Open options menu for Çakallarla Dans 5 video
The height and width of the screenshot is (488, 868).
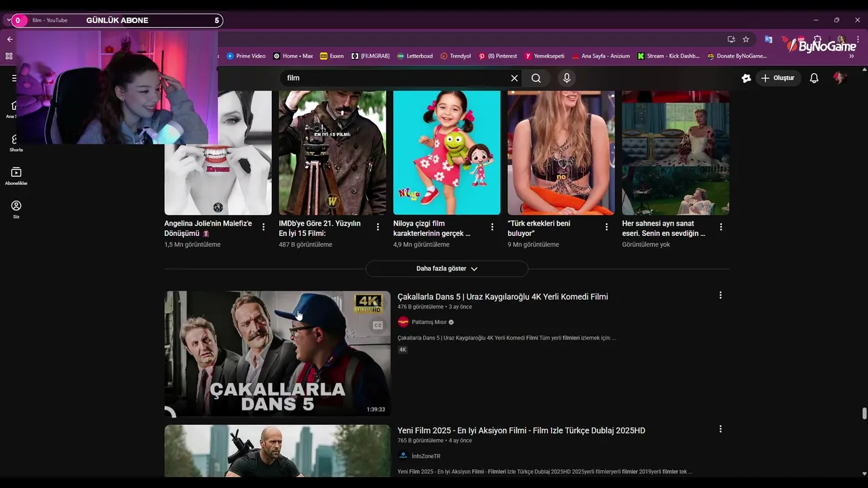coord(720,296)
